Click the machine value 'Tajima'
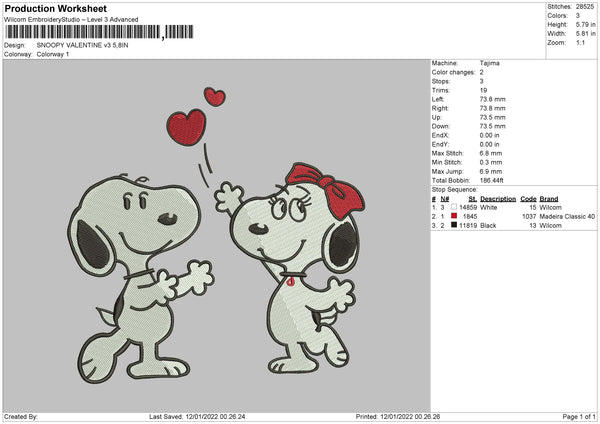 pyautogui.click(x=489, y=63)
